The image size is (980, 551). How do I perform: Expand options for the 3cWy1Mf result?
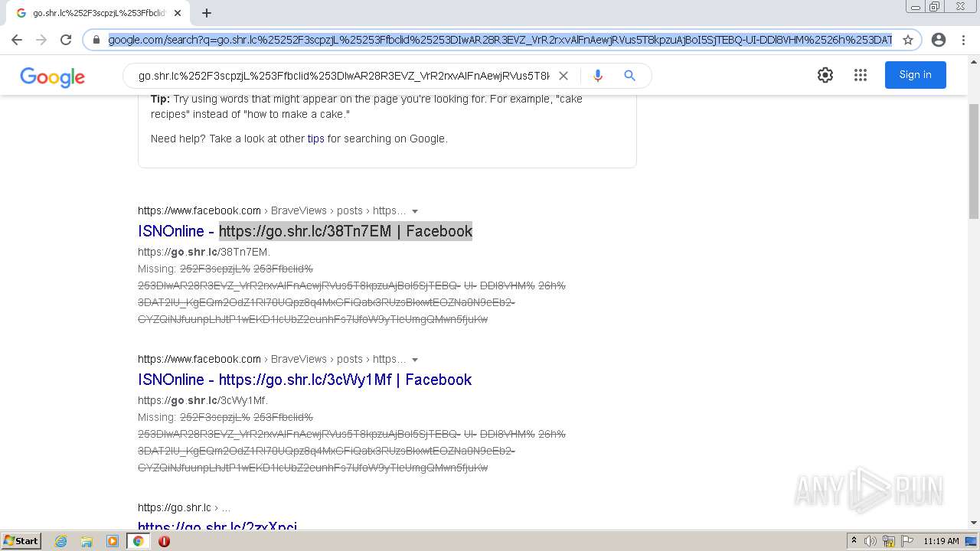[x=415, y=360]
